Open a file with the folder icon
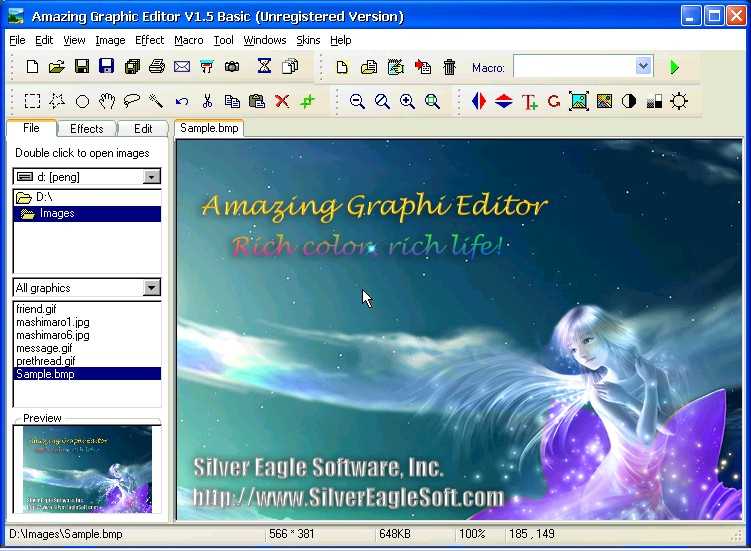 [57, 67]
